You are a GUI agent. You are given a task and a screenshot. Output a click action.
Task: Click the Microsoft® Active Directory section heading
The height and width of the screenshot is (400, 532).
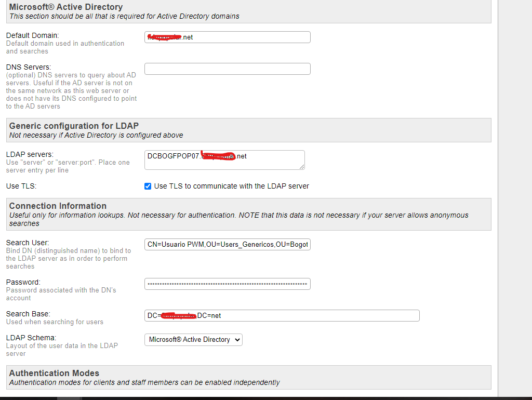click(x=66, y=7)
